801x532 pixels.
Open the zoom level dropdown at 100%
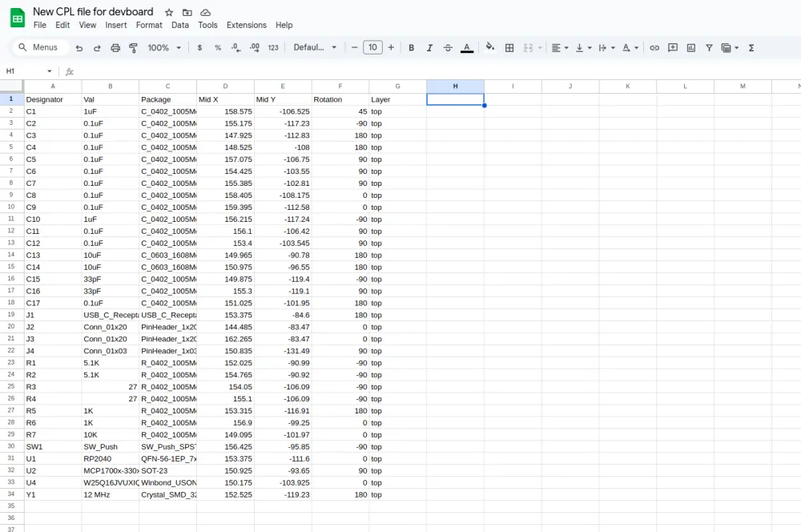tap(163, 48)
